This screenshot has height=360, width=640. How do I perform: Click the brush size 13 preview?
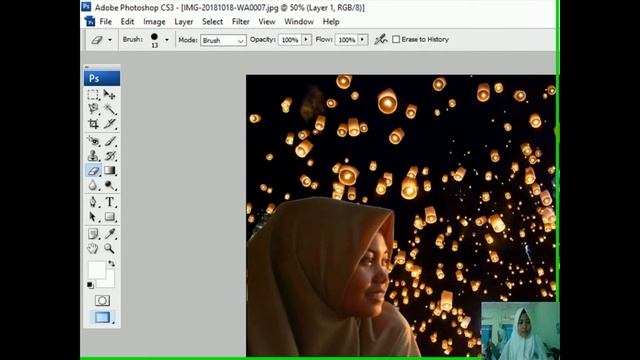154,40
